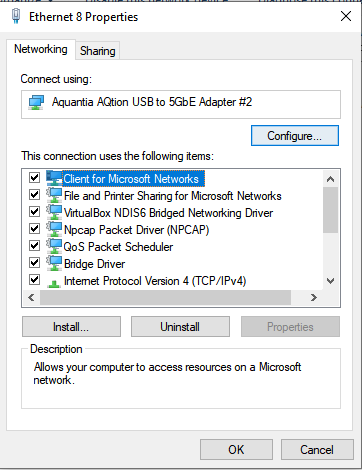This screenshot has height=470, width=362.
Task: Disable the Internet Protocol Version 4 checkbox
Action: 34,279
